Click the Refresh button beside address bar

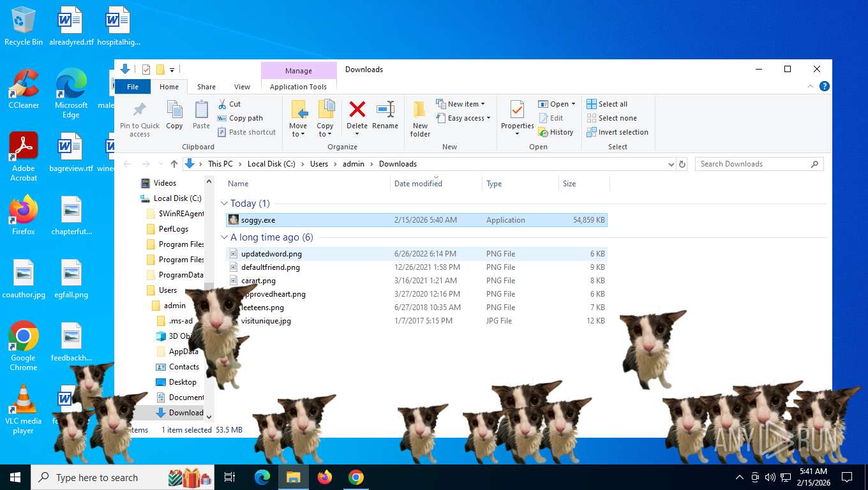pyautogui.click(x=682, y=164)
